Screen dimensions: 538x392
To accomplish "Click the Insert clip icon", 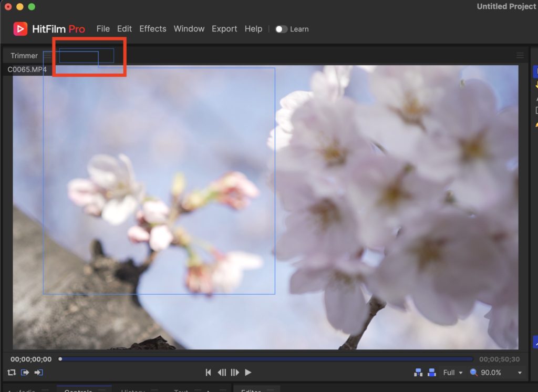I will (x=418, y=373).
